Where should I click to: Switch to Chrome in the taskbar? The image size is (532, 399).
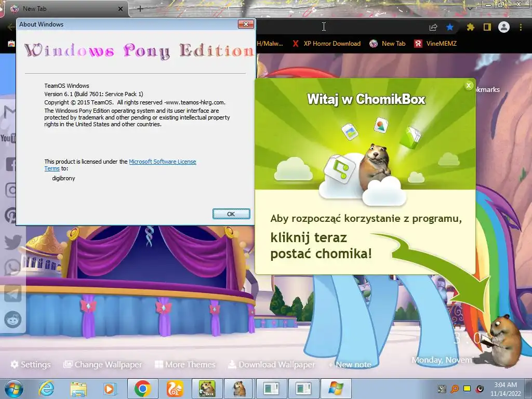142,389
